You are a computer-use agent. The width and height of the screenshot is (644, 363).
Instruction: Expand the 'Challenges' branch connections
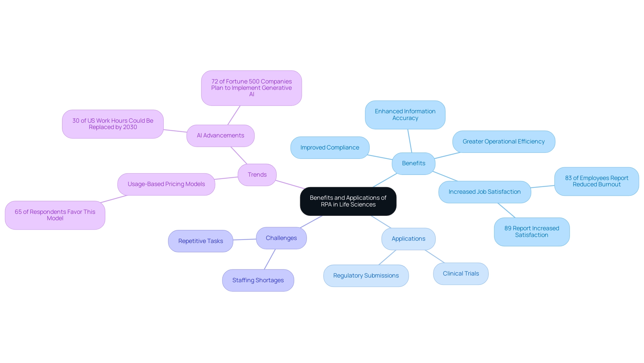coord(281,238)
